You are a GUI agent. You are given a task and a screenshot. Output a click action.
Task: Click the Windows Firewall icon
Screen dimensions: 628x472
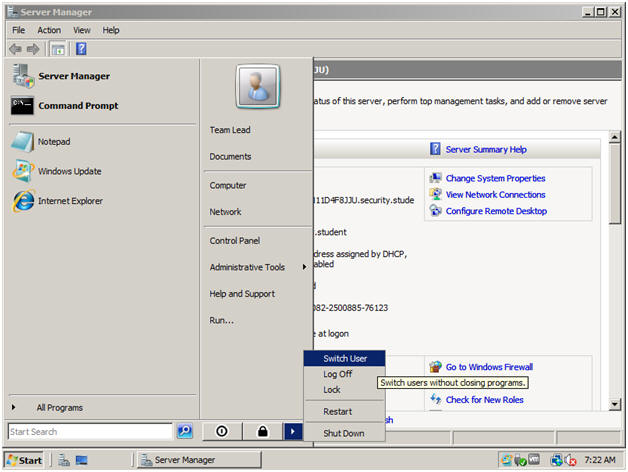tap(435, 367)
